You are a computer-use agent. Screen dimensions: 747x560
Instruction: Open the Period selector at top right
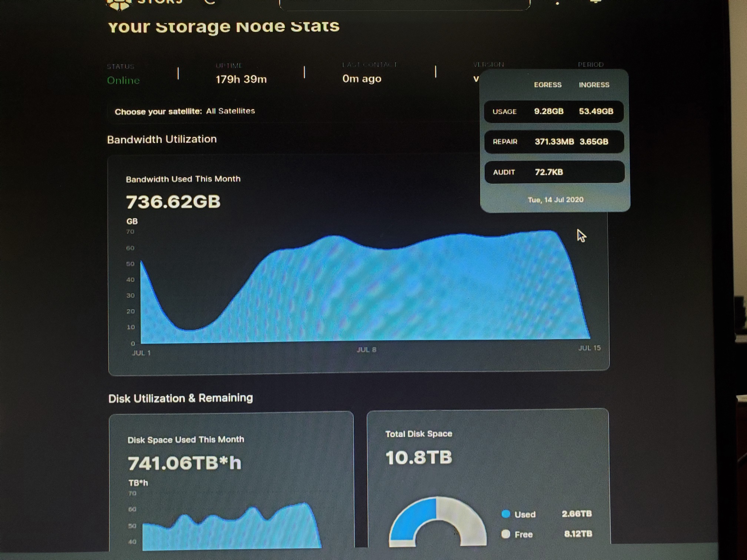click(x=591, y=64)
